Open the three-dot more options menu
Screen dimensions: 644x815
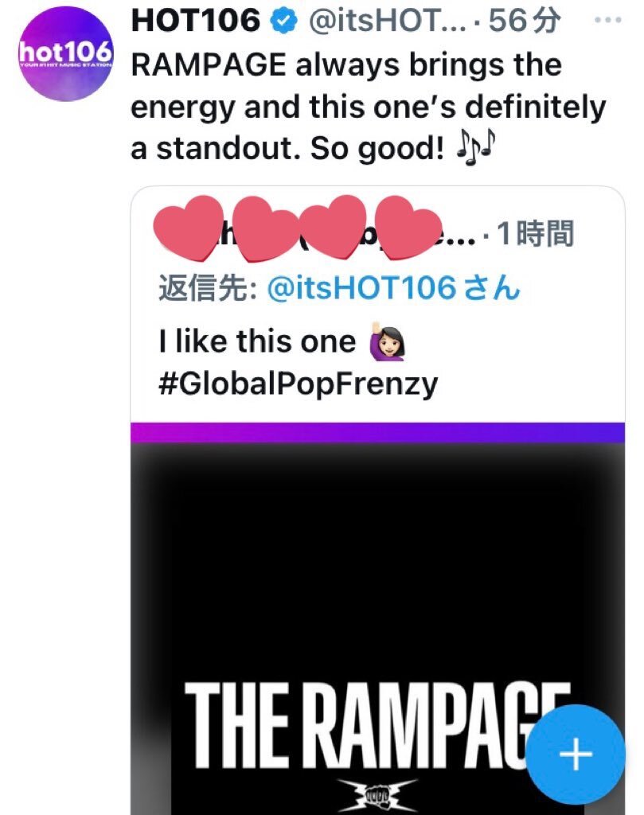[x=607, y=20]
